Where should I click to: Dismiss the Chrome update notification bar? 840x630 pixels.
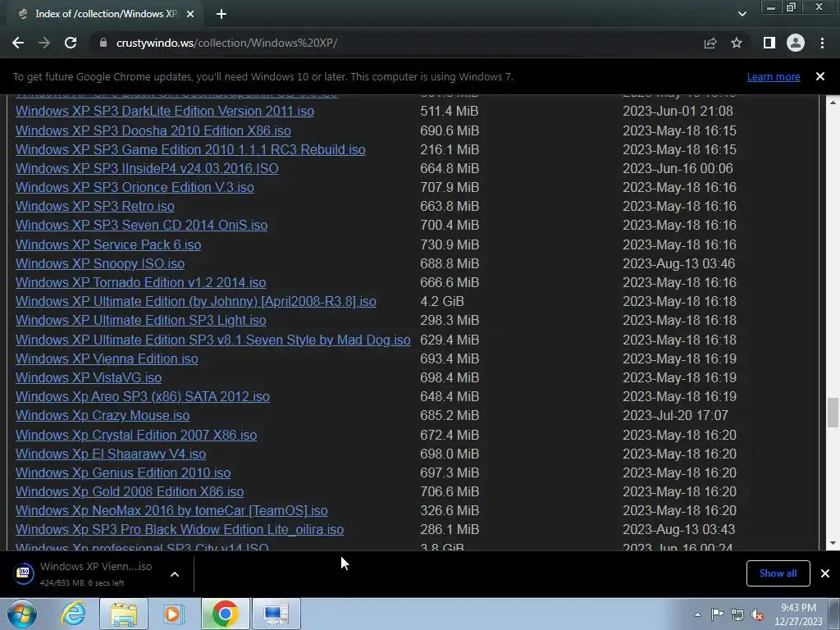820,76
